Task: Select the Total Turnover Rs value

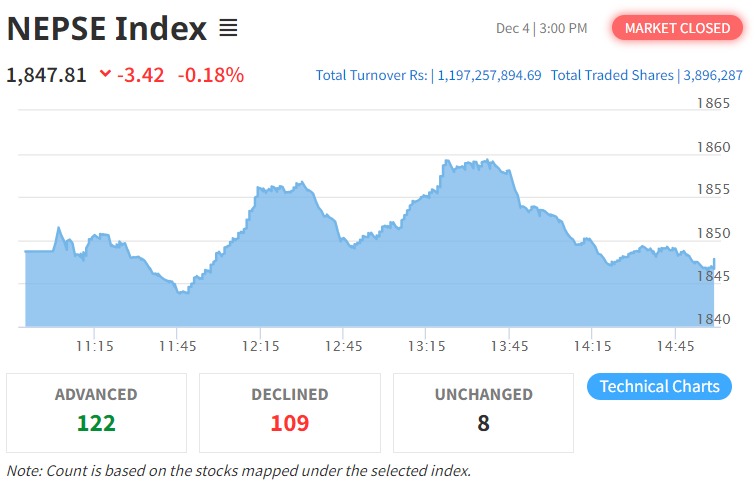Action: pos(489,75)
